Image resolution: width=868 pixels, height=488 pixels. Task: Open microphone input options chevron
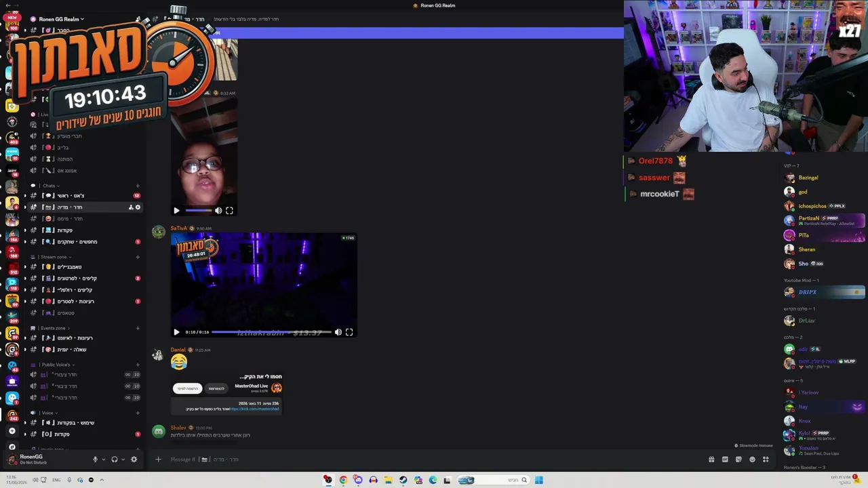tap(103, 460)
